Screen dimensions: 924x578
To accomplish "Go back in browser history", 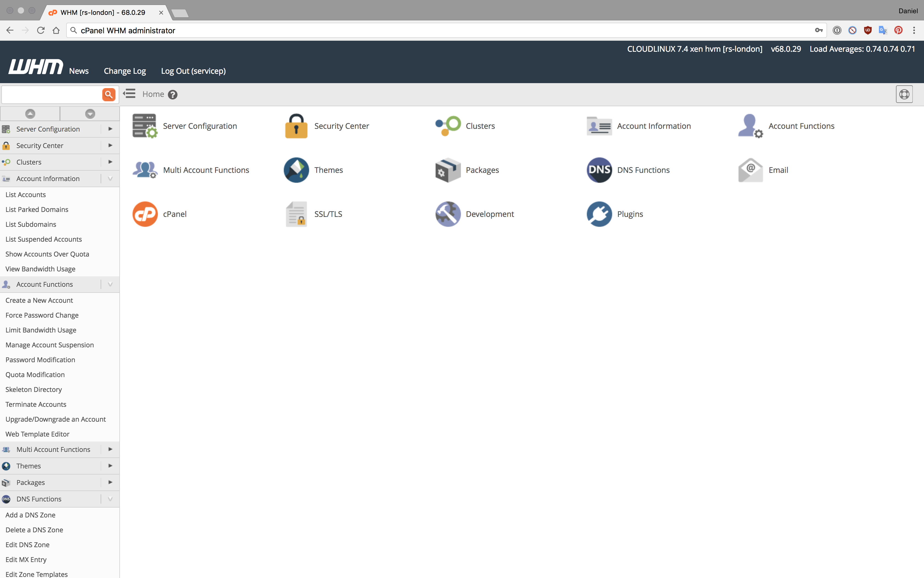I will pyautogui.click(x=10, y=30).
